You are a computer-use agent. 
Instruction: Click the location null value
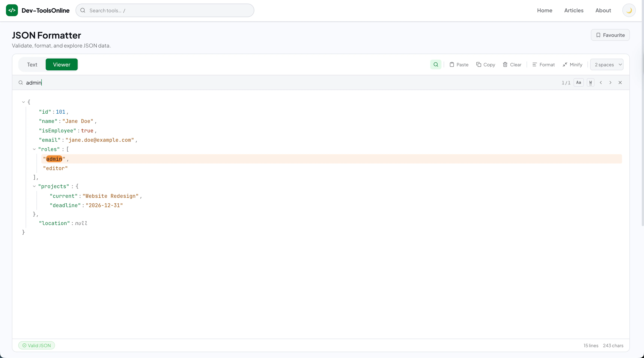coord(81,223)
